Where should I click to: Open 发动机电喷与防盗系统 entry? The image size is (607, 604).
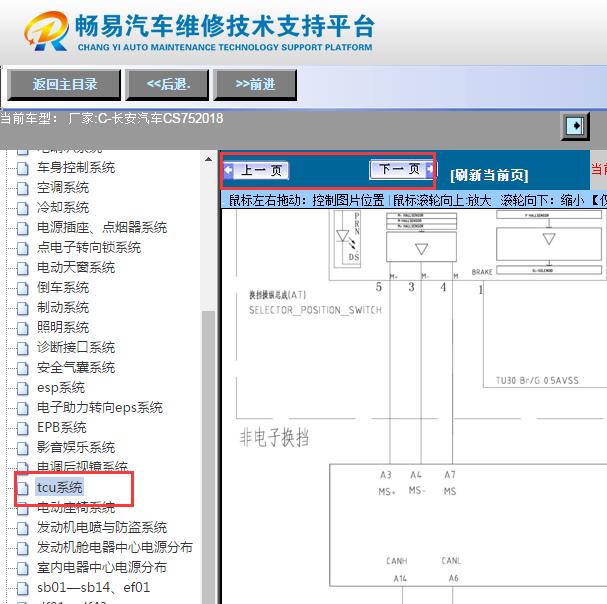102,528
